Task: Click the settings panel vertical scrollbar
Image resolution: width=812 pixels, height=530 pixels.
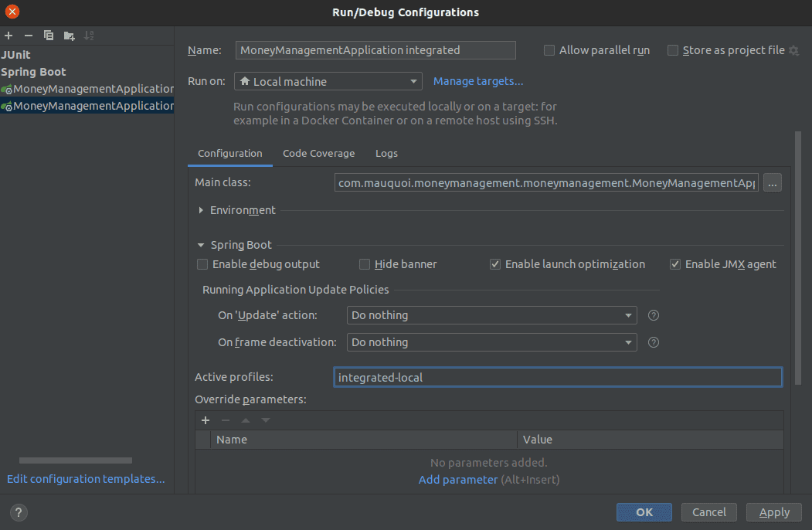Action: click(798, 258)
